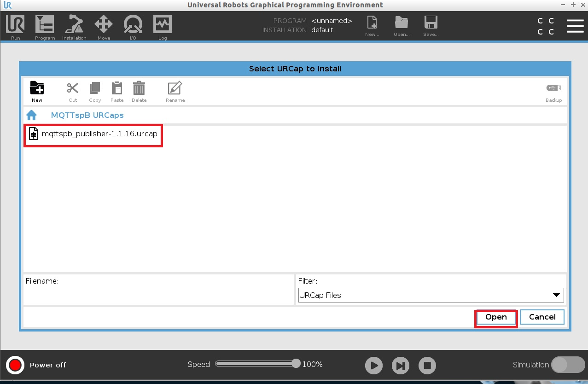Click the PROGRAM <unnamed> label
Viewport: 588px width, 384px height.
[313, 21]
